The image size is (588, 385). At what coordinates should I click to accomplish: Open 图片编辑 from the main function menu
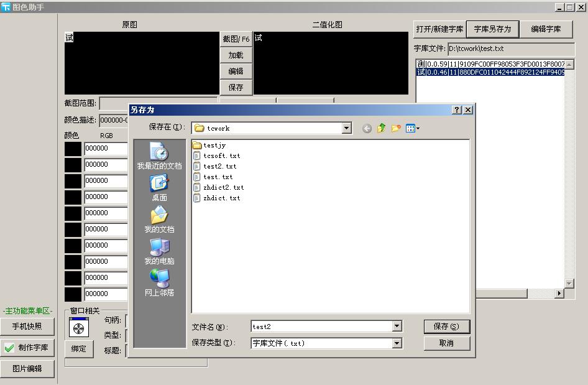pos(27,368)
